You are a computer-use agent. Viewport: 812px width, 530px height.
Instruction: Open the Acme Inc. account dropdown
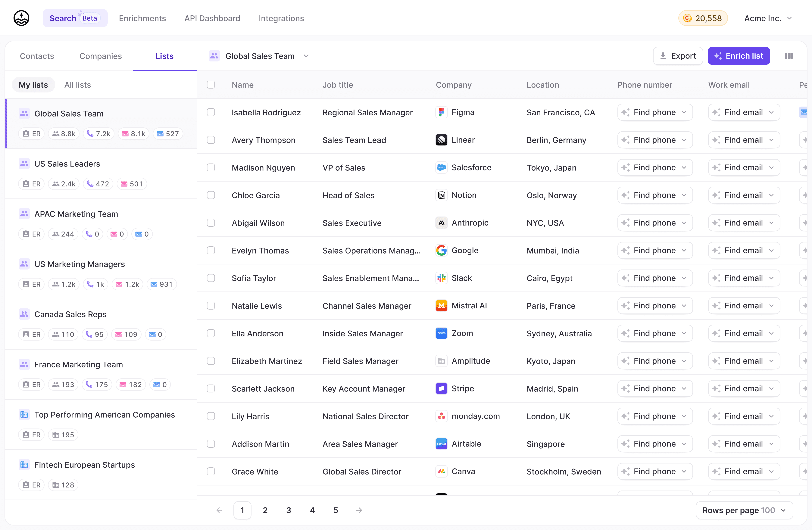point(768,18)
